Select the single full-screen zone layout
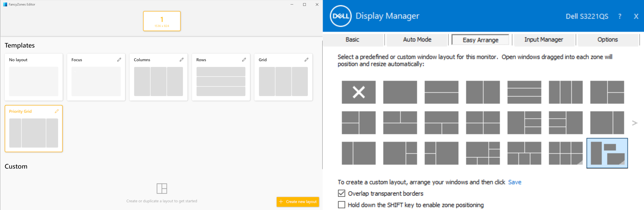Screen dimensions: 644x210 (x=400, y=92)
